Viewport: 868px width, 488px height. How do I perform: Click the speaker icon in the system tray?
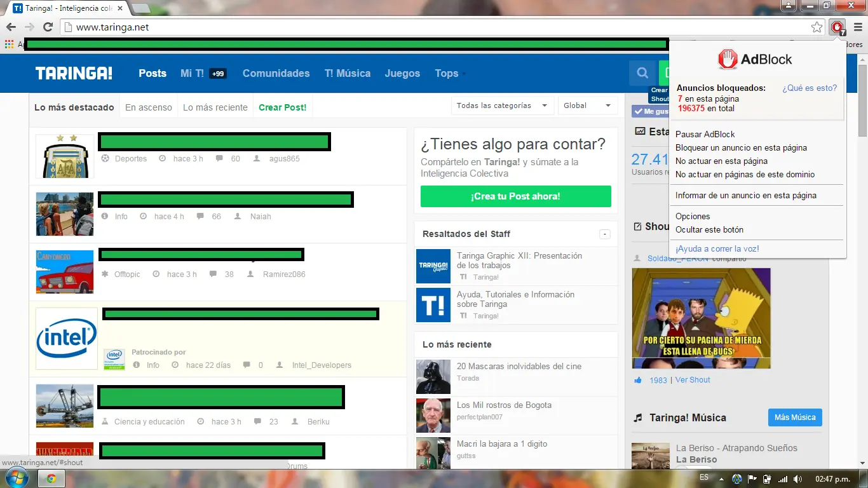point(799,478)
